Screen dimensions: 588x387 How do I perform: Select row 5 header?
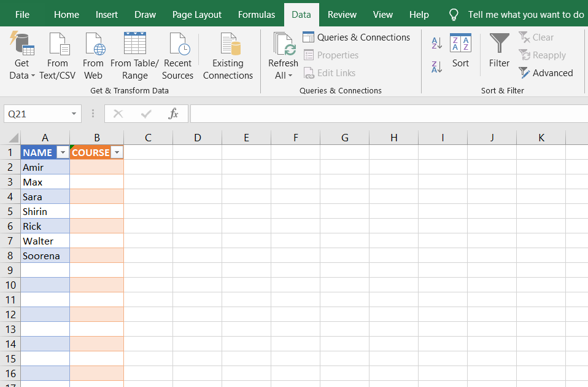[x=10, y=211]
